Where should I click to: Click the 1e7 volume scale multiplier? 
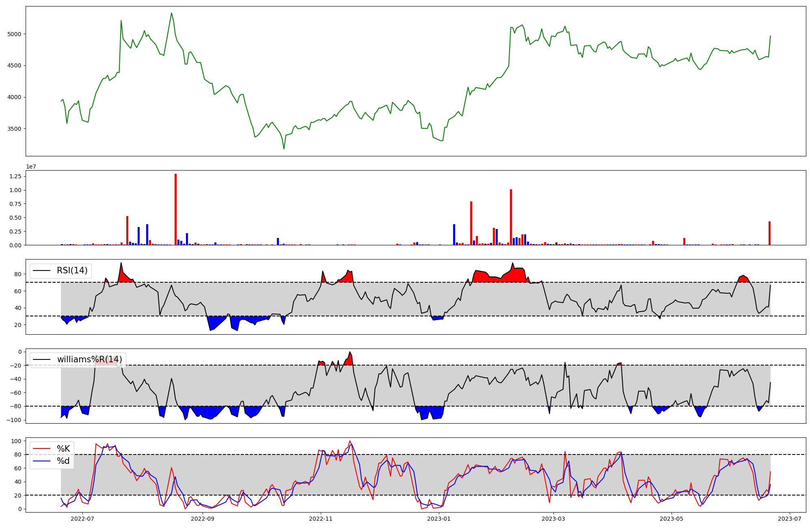tap(32, 167)
